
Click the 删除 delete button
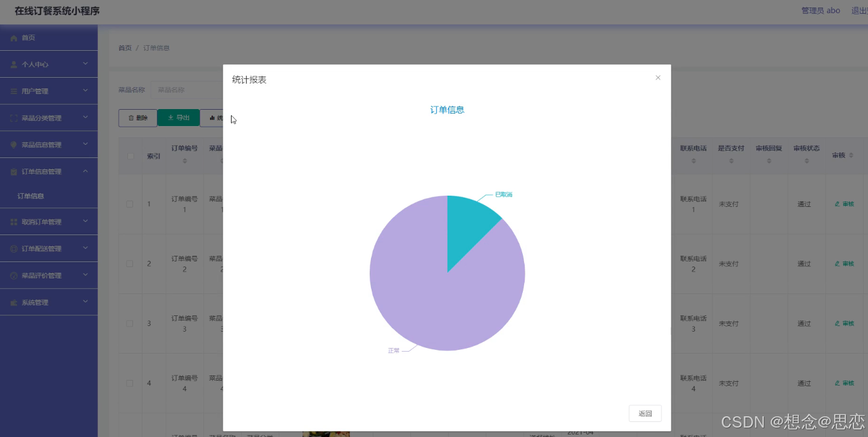click(138, 118)
